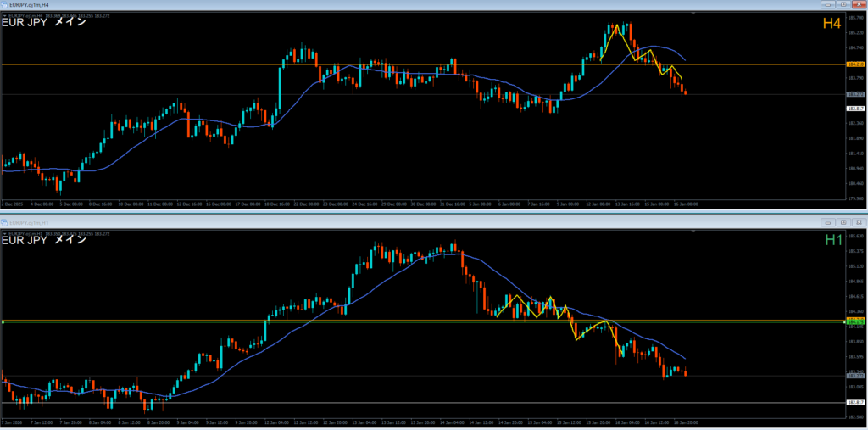
Task: Click the chart shift triangle on H1 chart
Action: [x=693, y=232]
